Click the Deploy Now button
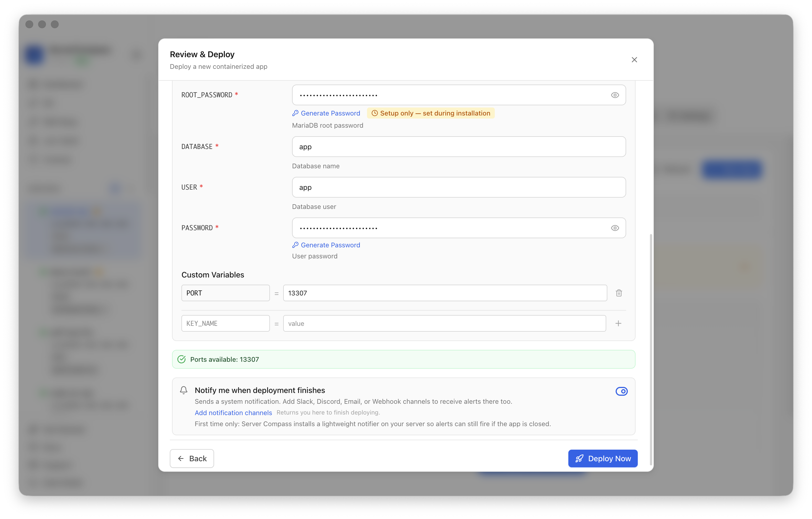812x519 pixels. click(603, 458)
